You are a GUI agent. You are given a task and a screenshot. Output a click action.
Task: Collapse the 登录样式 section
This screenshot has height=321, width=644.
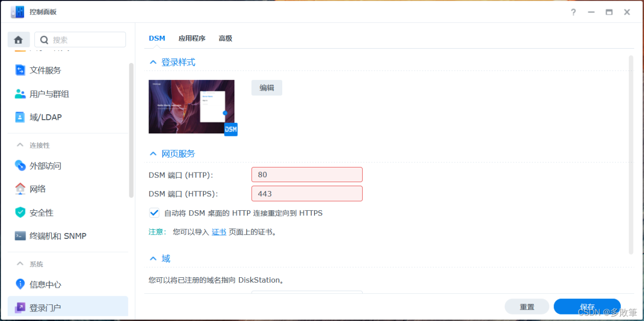tap(153, 62)
